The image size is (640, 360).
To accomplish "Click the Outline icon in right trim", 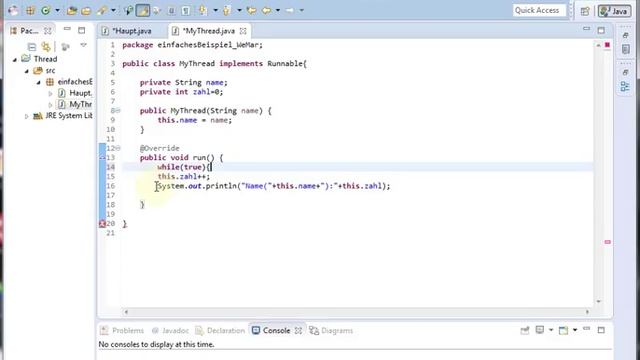I will click(625, 86).
